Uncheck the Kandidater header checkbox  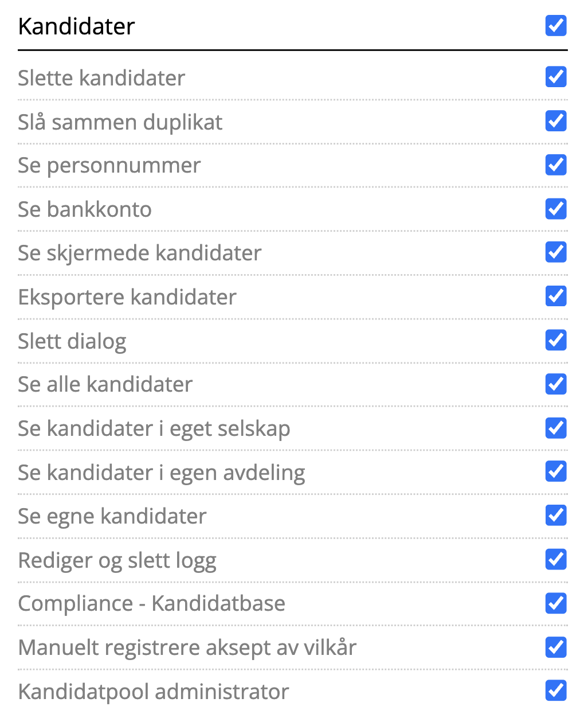(x=556, y=26)
